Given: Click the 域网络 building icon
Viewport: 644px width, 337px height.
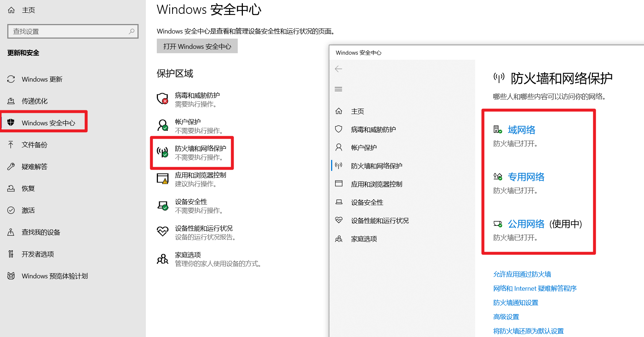Looking at the screenshot, I should [498, 129].
